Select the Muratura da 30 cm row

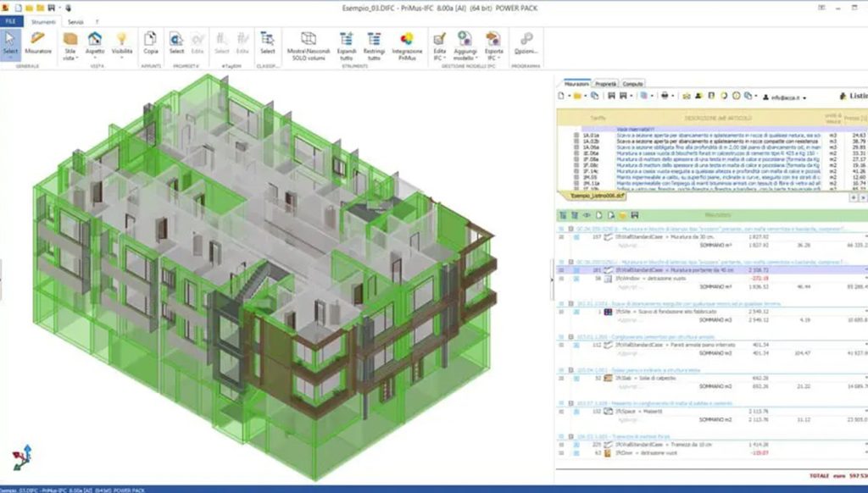tap(711, 237)
